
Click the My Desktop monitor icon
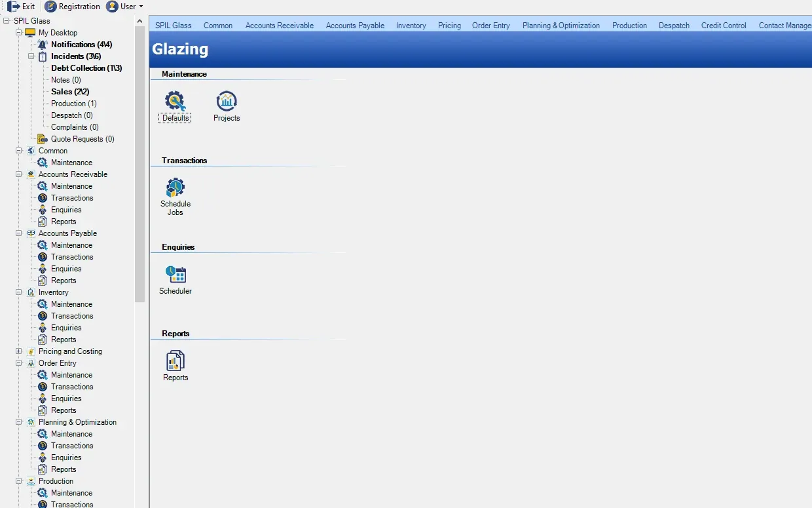(x=30, y=33)
